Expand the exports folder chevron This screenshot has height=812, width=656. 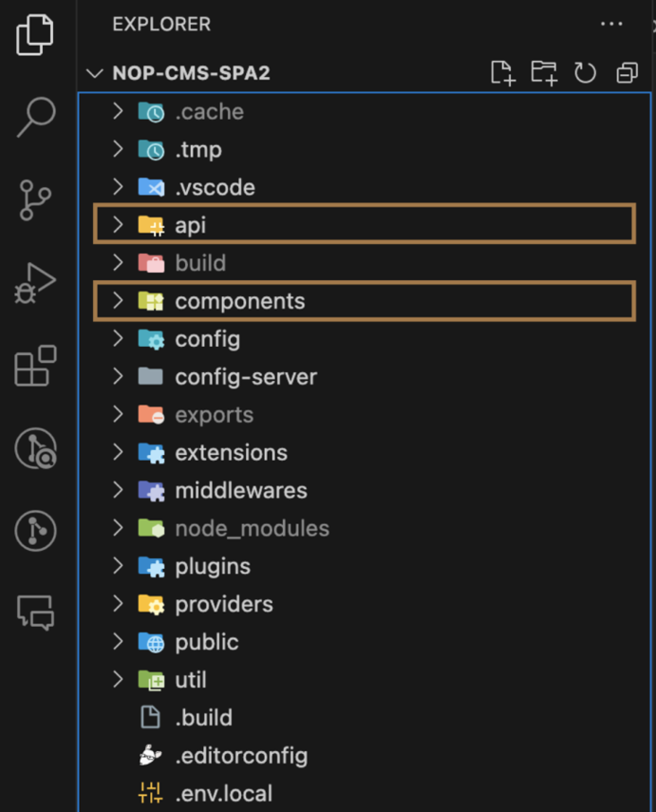click(x=118, y=414)
